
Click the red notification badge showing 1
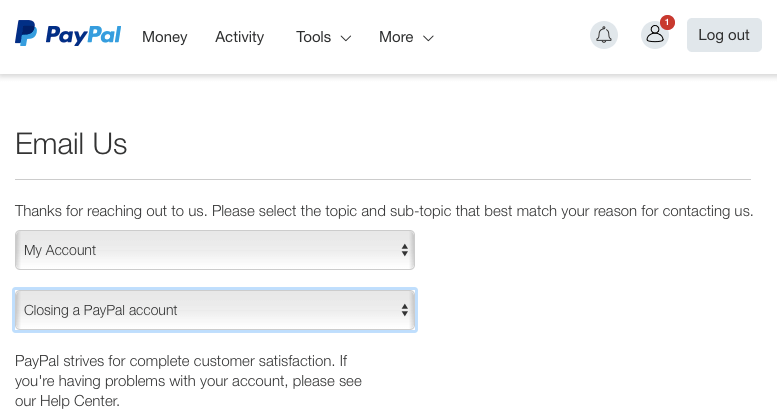tap(667, 22)
